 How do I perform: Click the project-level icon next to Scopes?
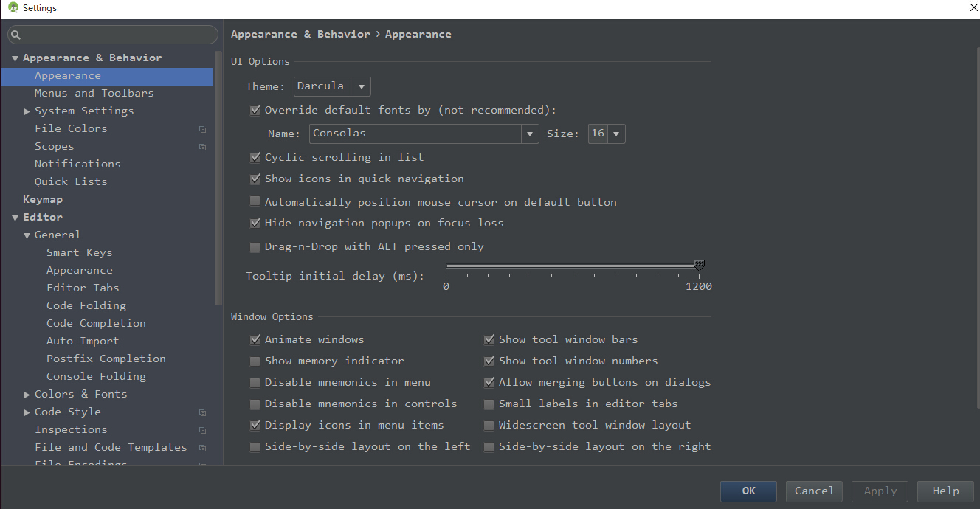[202, 147]
